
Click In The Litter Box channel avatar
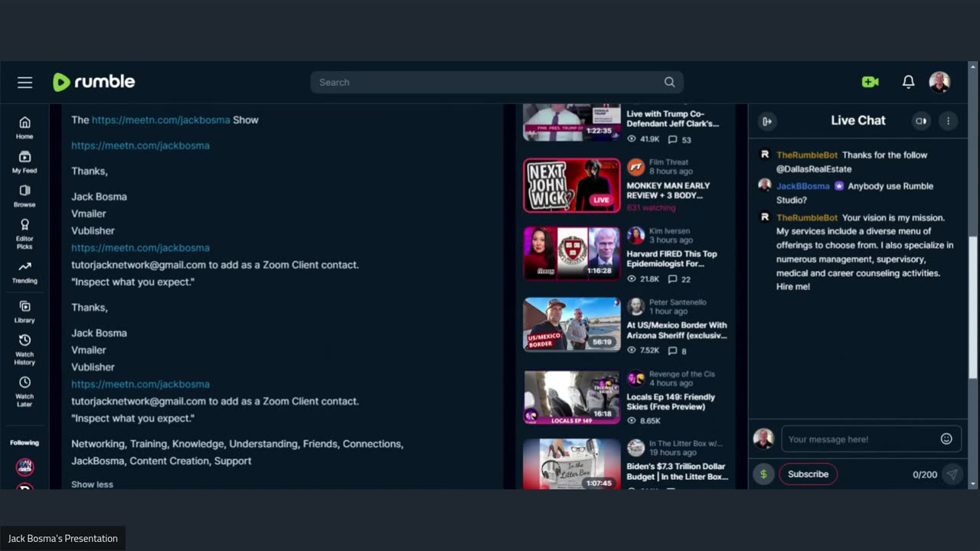[x=635, y=448]
